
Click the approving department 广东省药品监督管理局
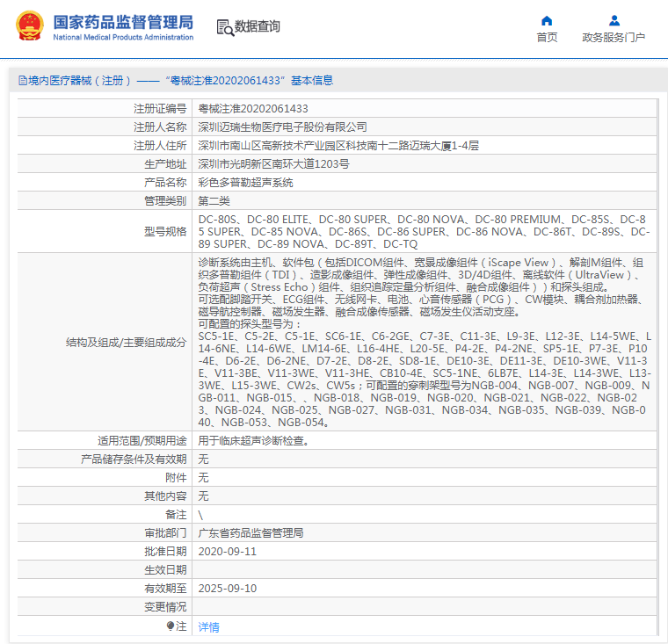[x=250, y=533]
